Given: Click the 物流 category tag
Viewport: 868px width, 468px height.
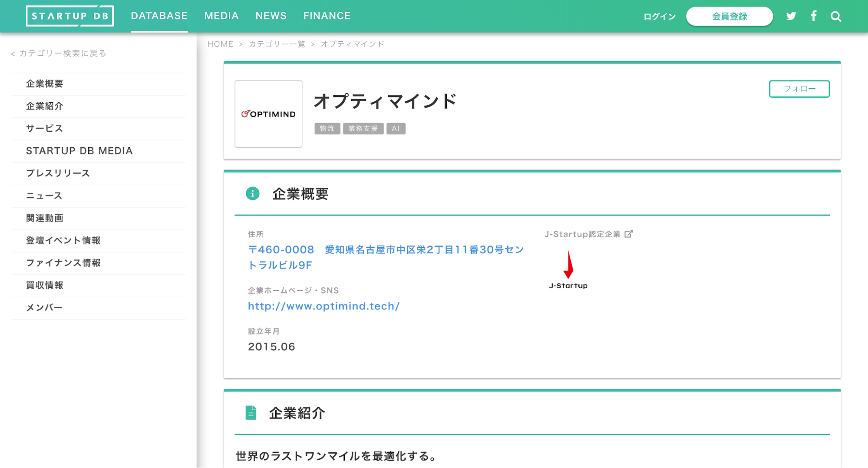Looking at the screenshot, I should tap(327, 129).
